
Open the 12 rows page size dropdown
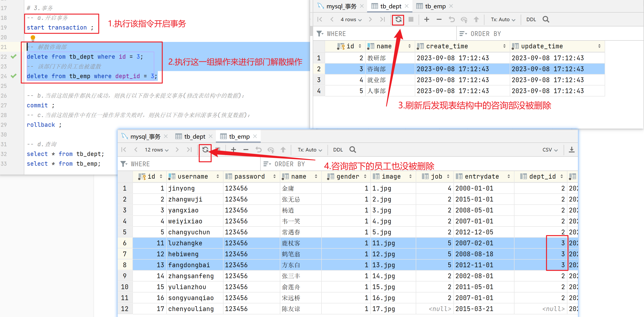click(156, 150)
